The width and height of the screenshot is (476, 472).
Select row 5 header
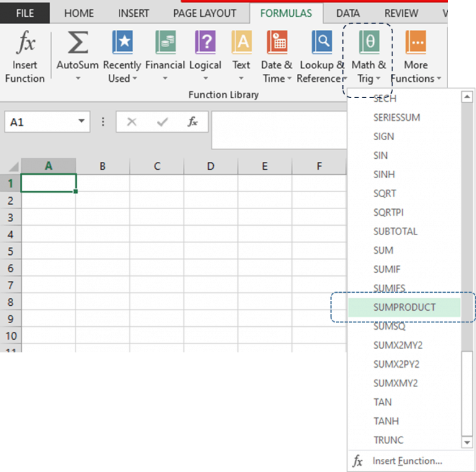tap(11, 251)
